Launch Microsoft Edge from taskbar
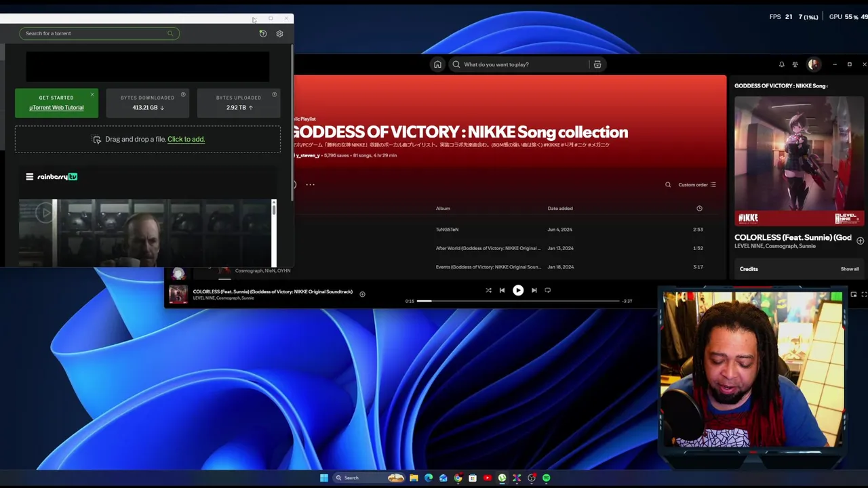The width and height of the screenshot is (868, 488). point(429,478)
